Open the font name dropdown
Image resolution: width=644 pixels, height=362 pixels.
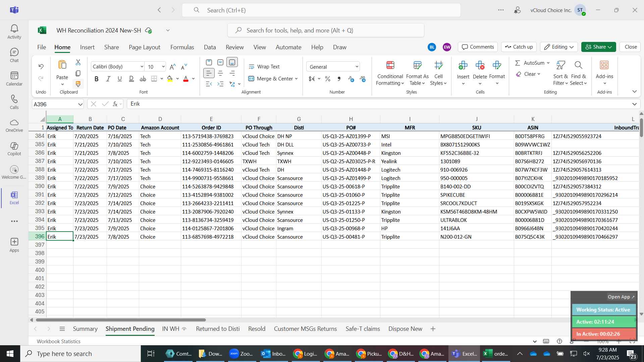[x=142, y=67]
